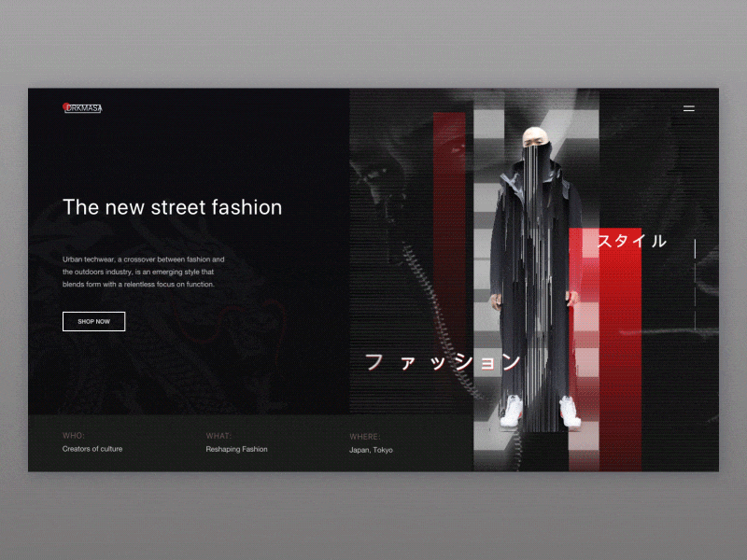Click the 'Creators of culture' link

tap(92, 449)
